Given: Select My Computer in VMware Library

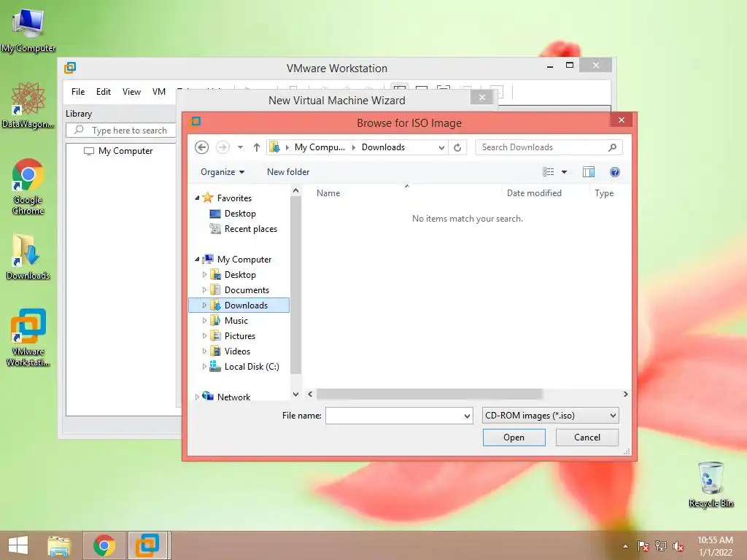Looking at the screenshot, I should point(118,151).
